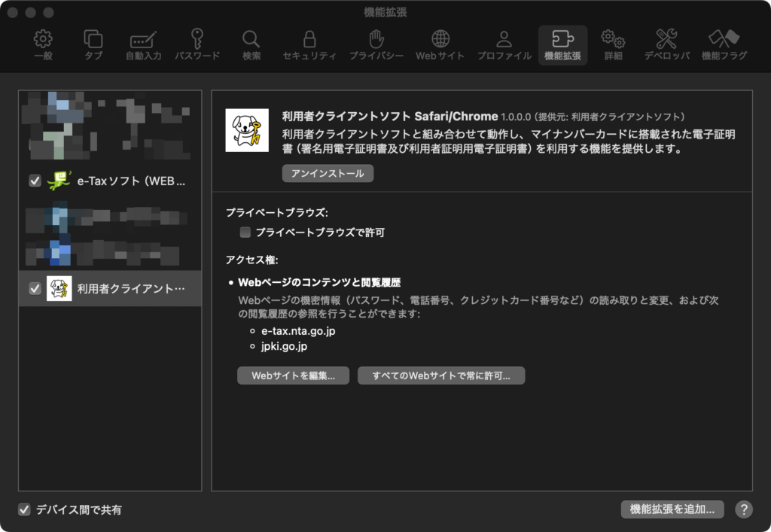Viewport: 771px width, 532px height.
Task: Toggle デバイス間で共有 checkbox
Action: point(25,509)
